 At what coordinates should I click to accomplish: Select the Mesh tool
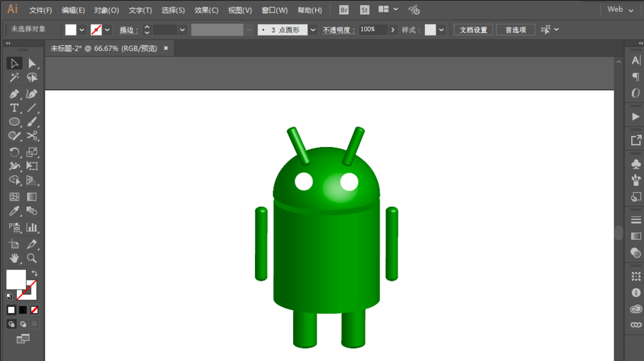coord(14,197)
